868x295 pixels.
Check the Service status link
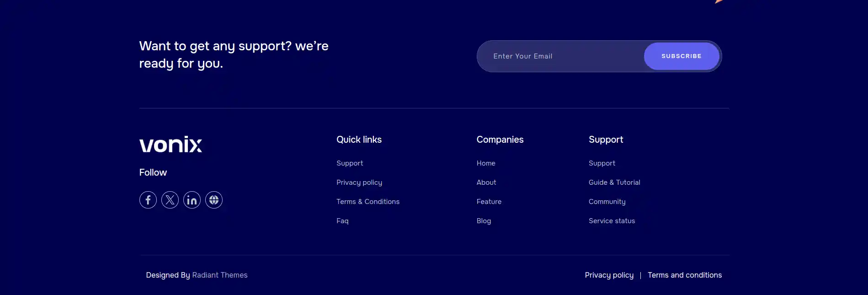tap(612, 221)
